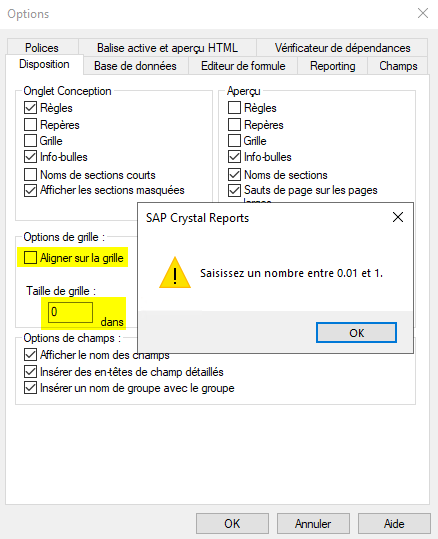Viewport: 438px width, 539px height.
Task: Click the 'Saisissez un nombre entre 0.01 et 1.' message
Action: [x=291, y=273]
